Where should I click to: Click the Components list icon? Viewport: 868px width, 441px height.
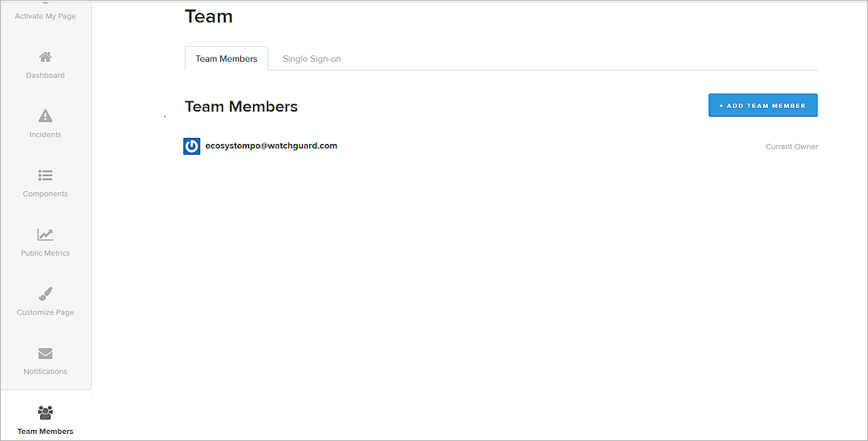45,176
